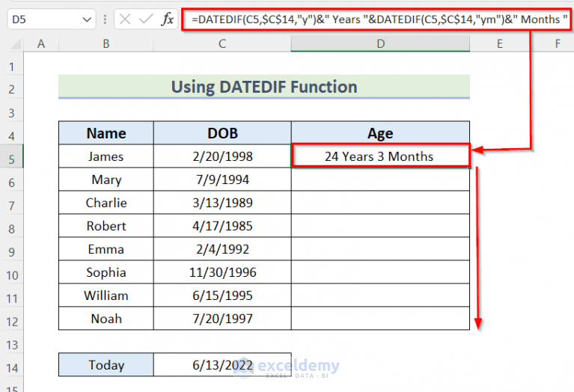
Task: Select the cell '2/20/1998'
Action: tap(222, 156)
